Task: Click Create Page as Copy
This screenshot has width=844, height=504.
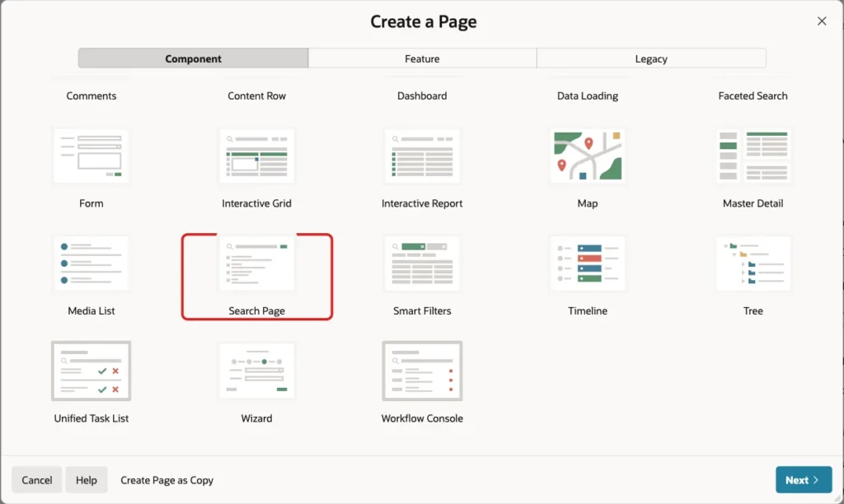Action: pos(166,480)
